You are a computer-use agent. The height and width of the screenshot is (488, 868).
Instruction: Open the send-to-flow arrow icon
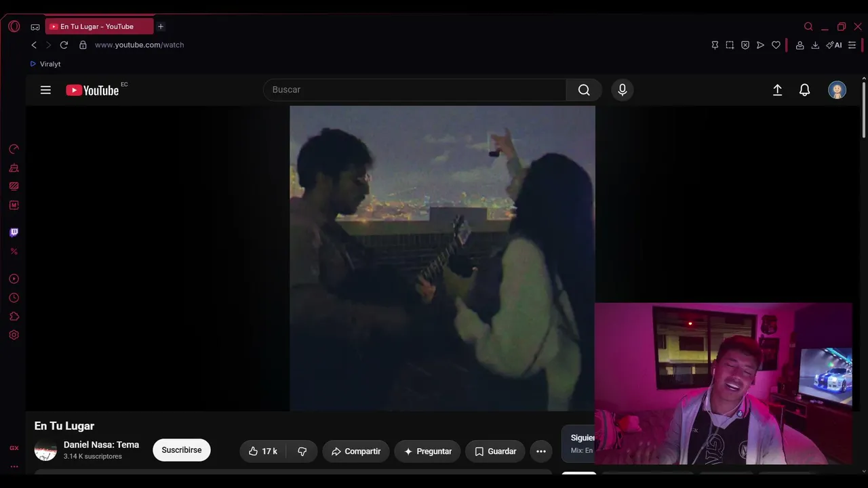760,45
